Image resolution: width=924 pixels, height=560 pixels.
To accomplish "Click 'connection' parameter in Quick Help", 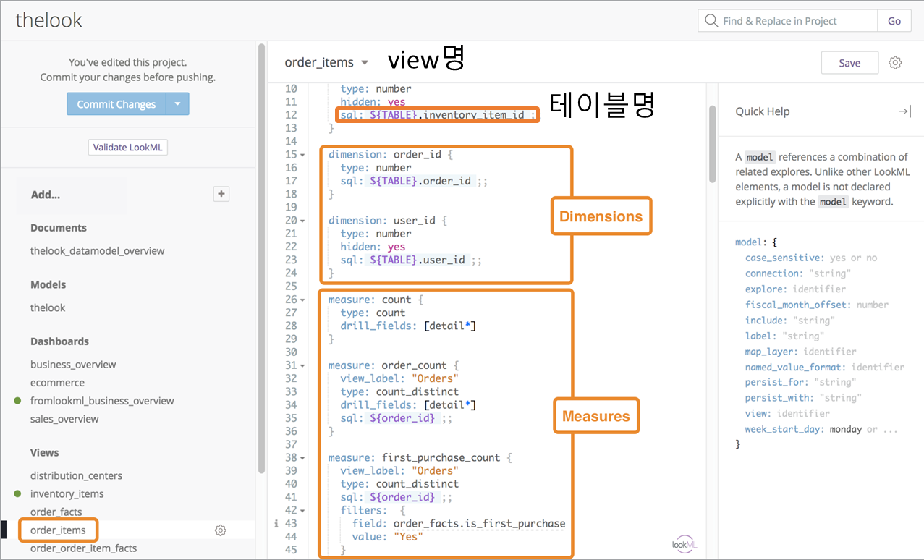I will pyautogui.click(x=772, y=273).
